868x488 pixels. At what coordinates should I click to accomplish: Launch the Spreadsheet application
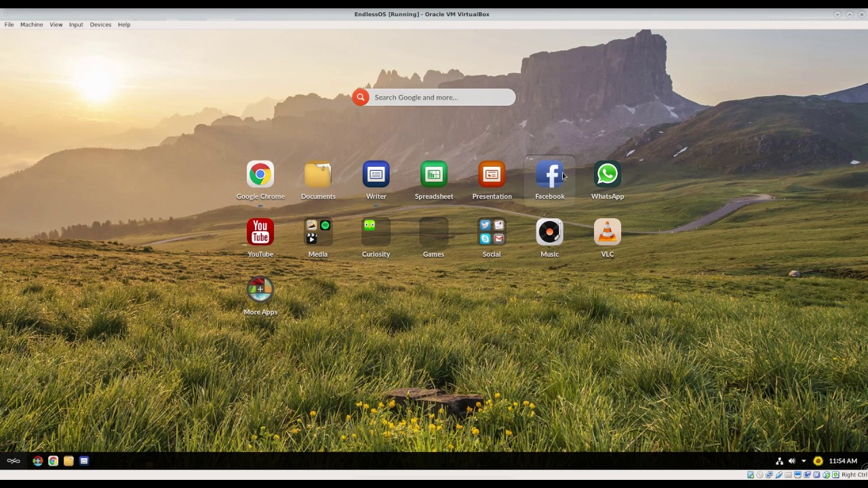[x=434, y=181]
